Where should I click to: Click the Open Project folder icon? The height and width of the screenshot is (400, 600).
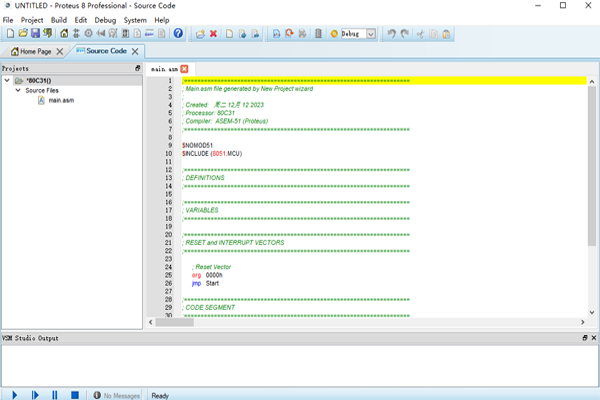pos(23,34)
